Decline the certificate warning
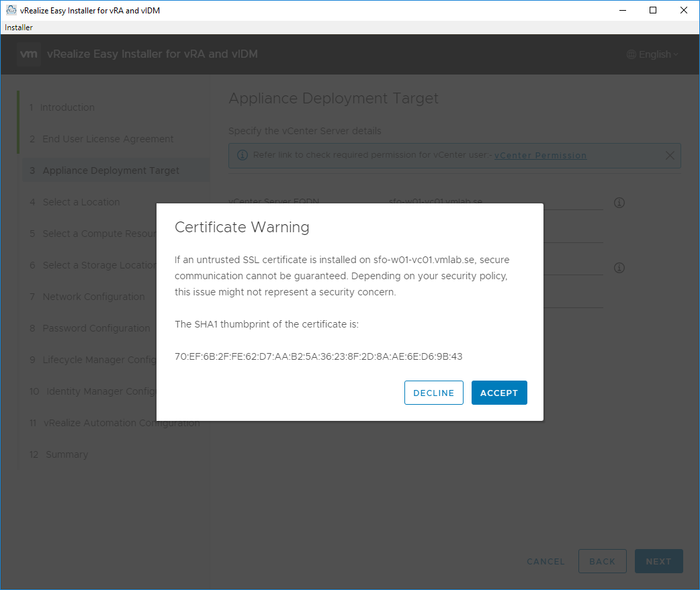700x590 pixels. pyautogui.click(x=433, y=393)
